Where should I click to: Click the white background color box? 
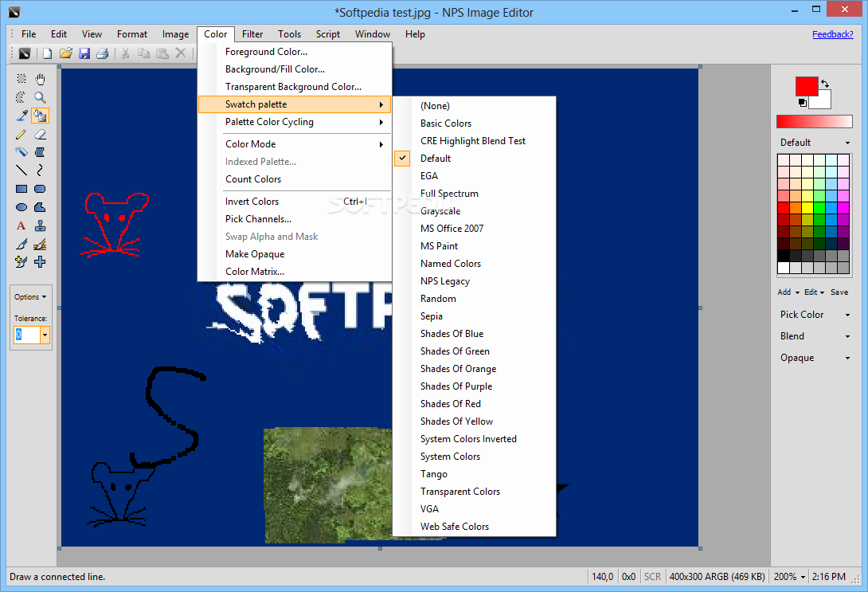822,101
